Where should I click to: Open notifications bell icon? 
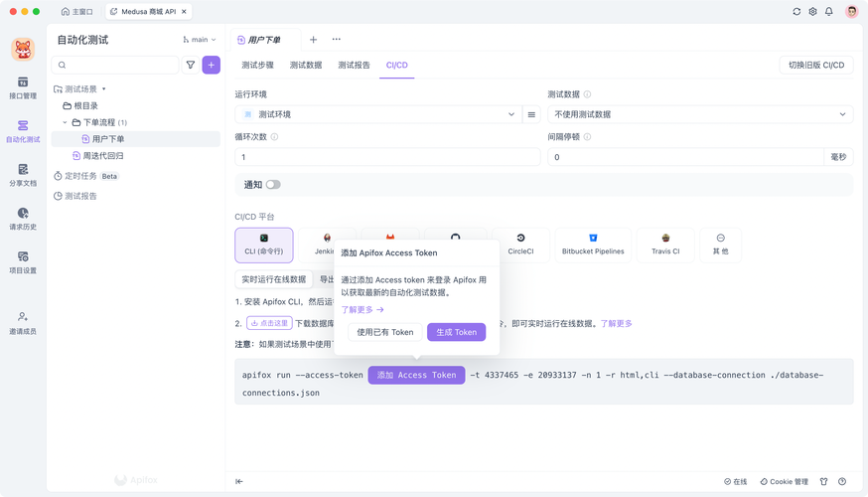pyautogui.click(x=828, y=11)
